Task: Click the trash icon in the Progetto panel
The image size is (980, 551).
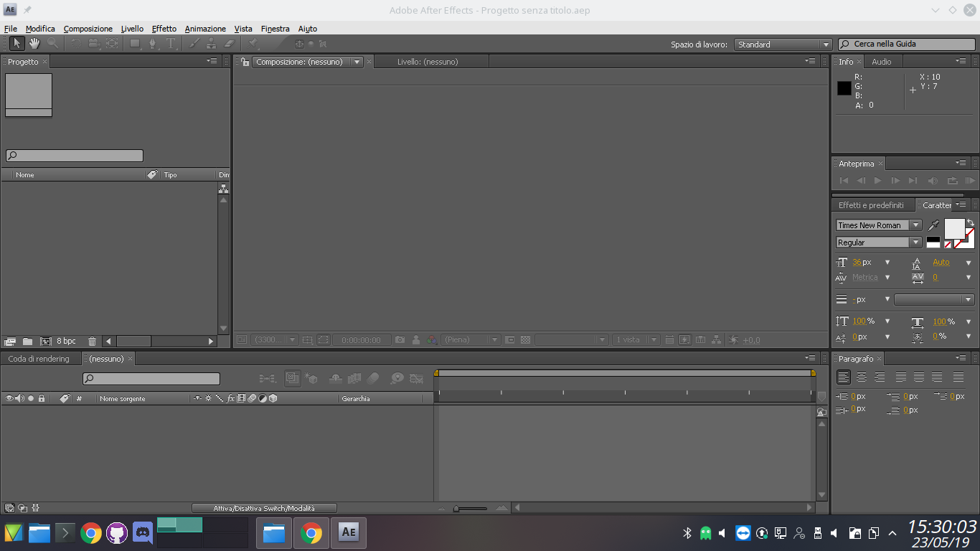Action: point(92,342)
